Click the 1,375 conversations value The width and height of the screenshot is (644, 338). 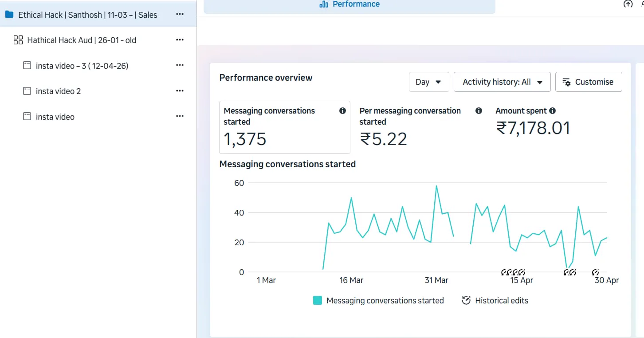click(245, 139)
